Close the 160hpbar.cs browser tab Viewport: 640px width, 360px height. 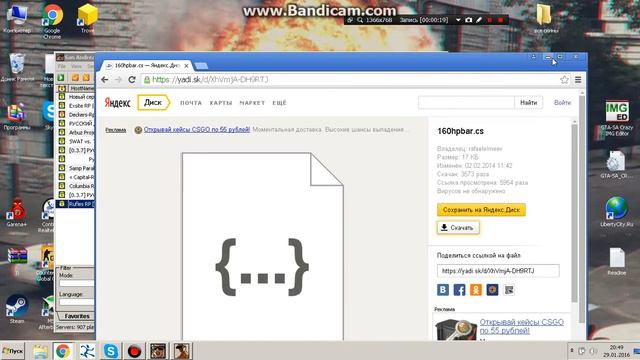187,65
